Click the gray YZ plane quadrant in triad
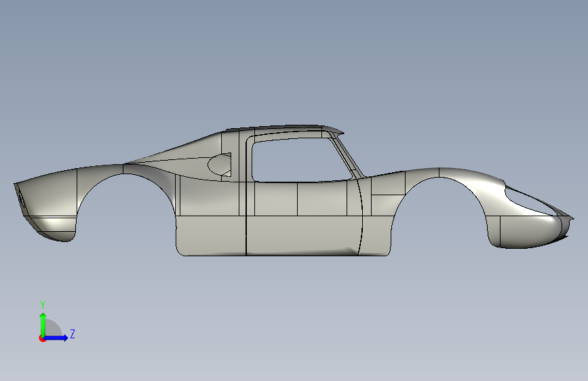The image size is (588, 381). tap(52, 327)
